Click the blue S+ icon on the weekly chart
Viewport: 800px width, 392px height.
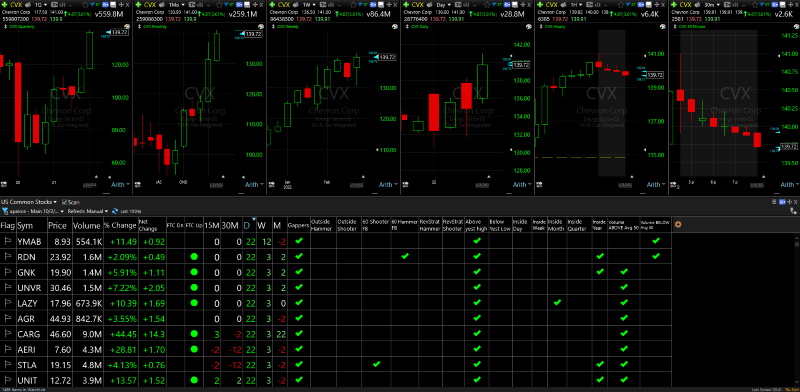pos(372,5)
